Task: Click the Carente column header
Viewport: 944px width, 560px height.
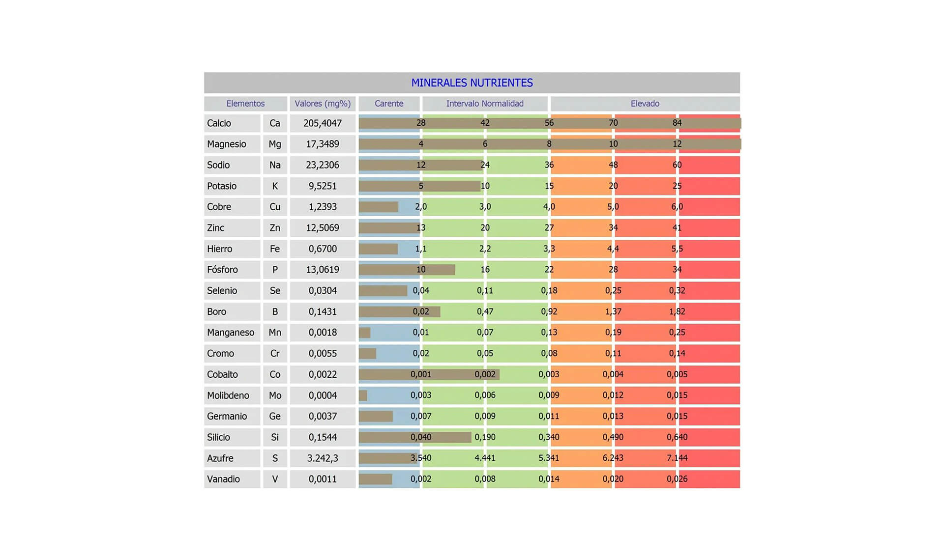Action: coord(389,104)
